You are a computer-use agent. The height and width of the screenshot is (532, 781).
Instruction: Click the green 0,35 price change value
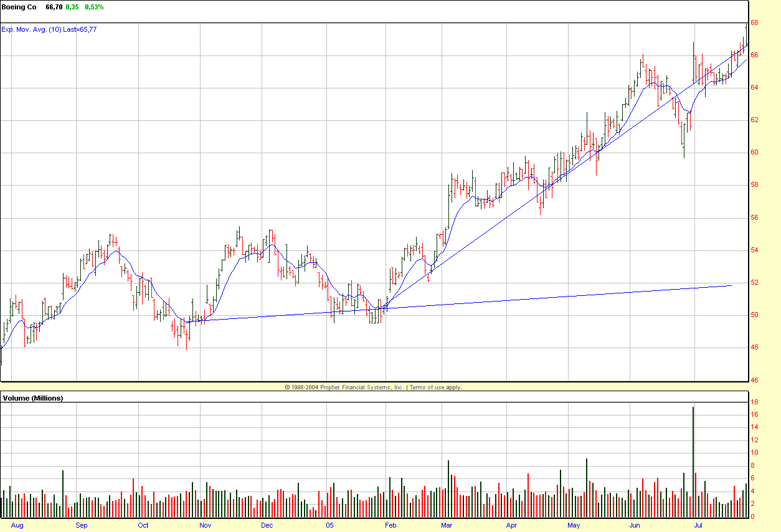(x=73, y=7)
